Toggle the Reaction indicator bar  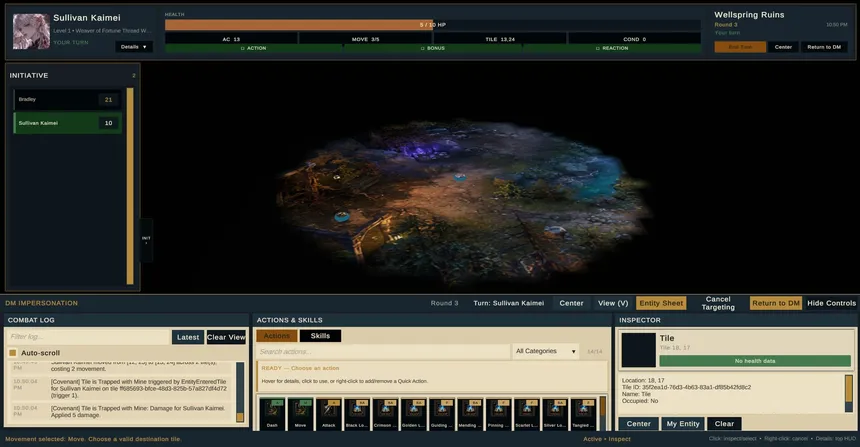coord(612,48)
